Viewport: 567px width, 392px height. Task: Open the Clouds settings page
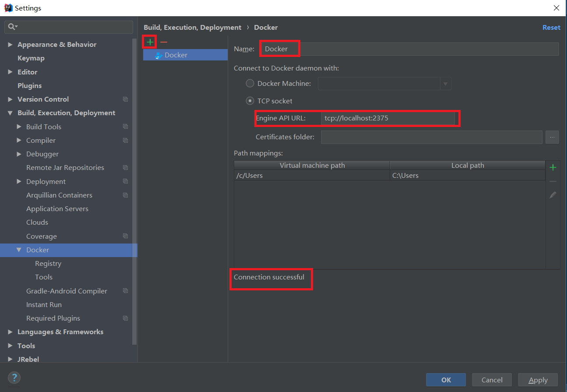[x=37, y=222]
